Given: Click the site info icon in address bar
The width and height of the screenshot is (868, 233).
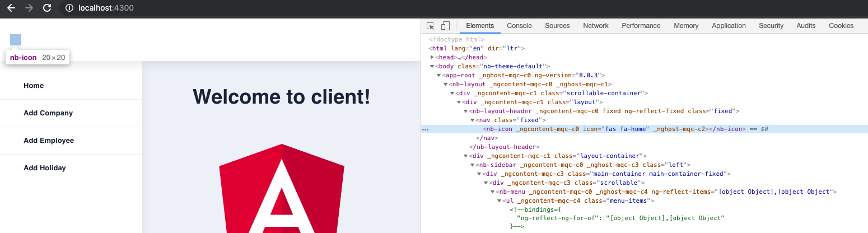Looking at the screenshot, I should 69,8.
